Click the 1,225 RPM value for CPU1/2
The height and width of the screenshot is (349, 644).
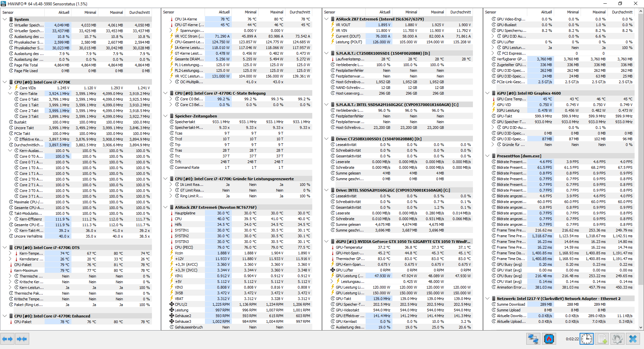coord(221,304)
